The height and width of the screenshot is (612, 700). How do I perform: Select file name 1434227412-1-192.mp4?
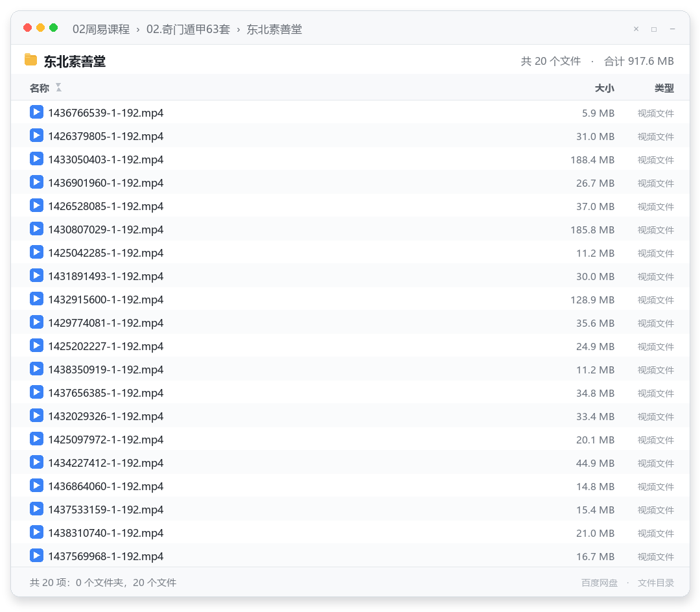(x=106, y=463)
